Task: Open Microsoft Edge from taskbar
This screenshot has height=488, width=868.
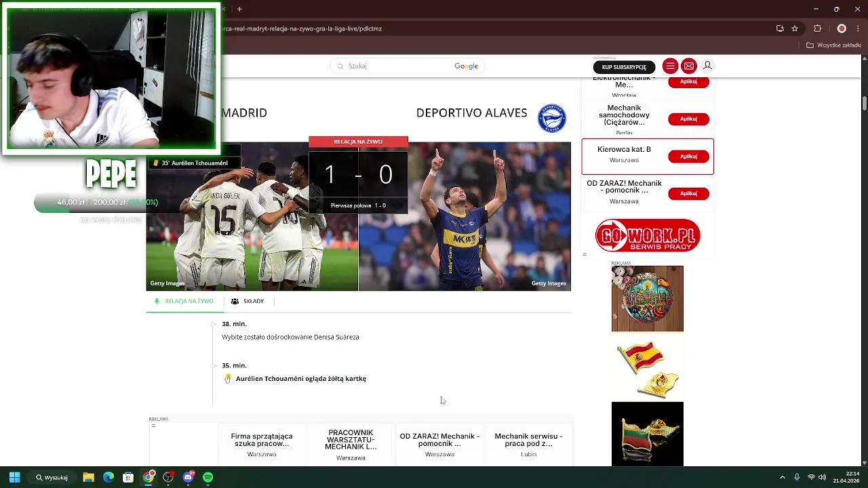Action: (108, 477)
